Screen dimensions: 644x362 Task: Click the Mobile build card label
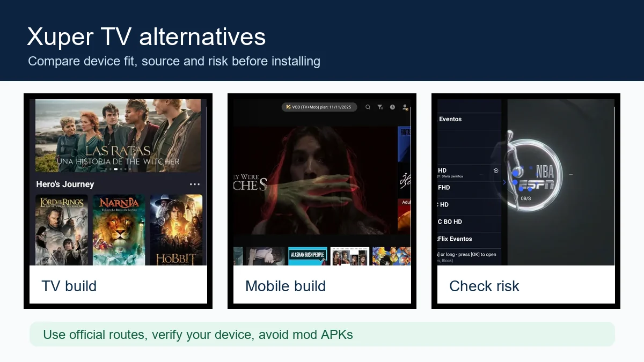(x=286, y=286)
